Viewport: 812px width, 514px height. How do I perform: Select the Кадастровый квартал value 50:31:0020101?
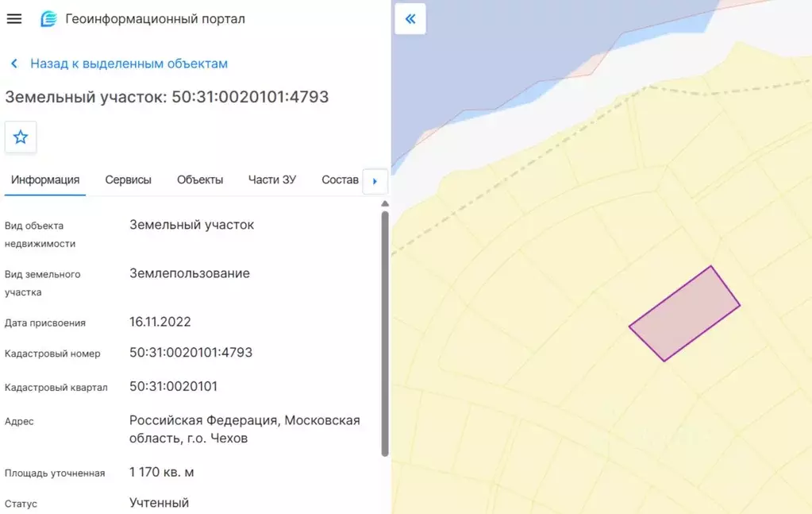point(174,387)
